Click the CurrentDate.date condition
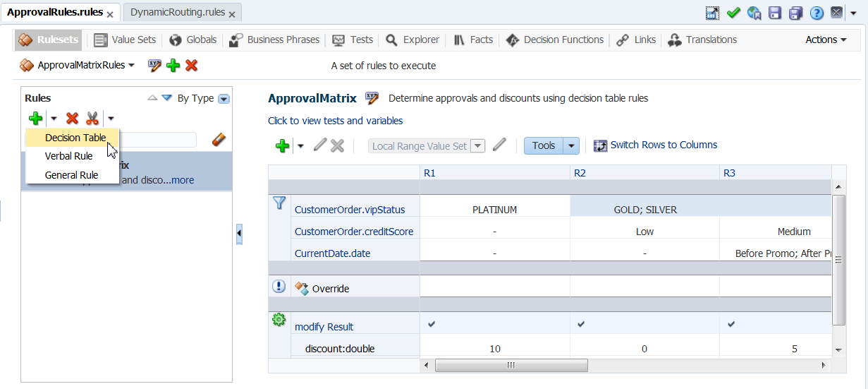The width and height of the screenshot is (868, 389). pyautogui.click(x=332, y=253)
